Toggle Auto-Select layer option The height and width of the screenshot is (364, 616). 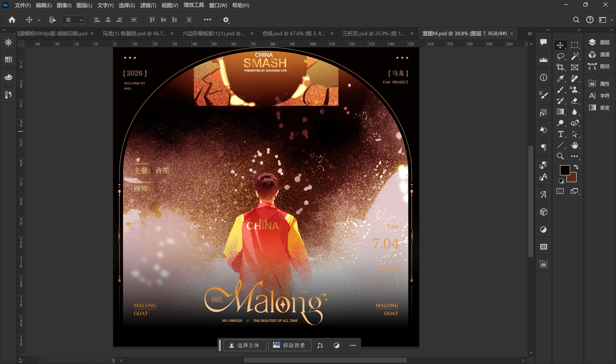pyautogui.click(x=52, y=20)
